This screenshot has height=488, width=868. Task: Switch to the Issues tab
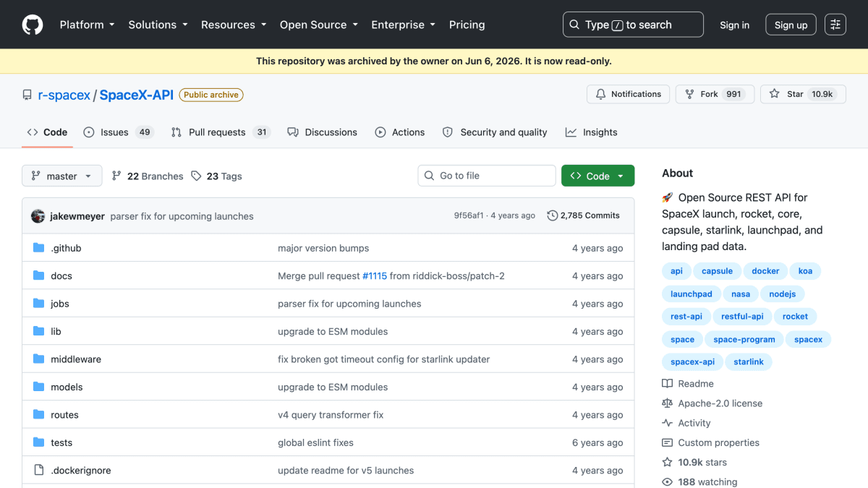pyautogui.click(x=118, y=132)
